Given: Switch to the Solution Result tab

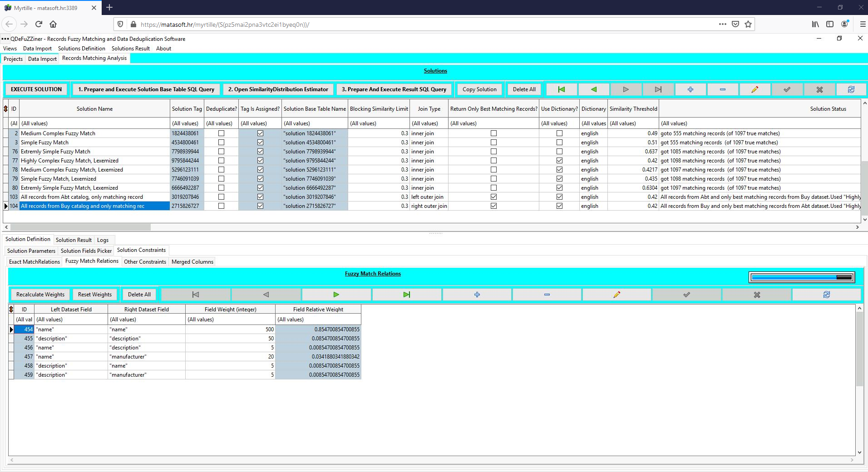Looking at the screenshot, I should pyautogui.click(x=74, y=240).
